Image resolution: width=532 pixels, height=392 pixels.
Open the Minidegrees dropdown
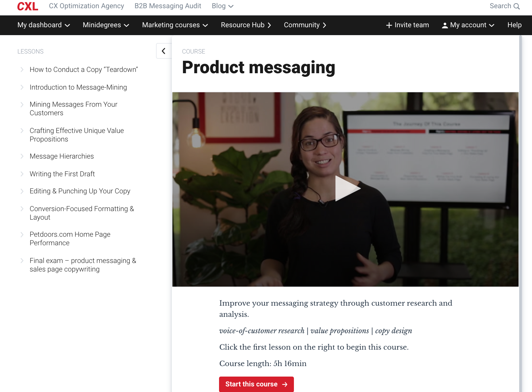pyautogui.click(x=105, y=25)
